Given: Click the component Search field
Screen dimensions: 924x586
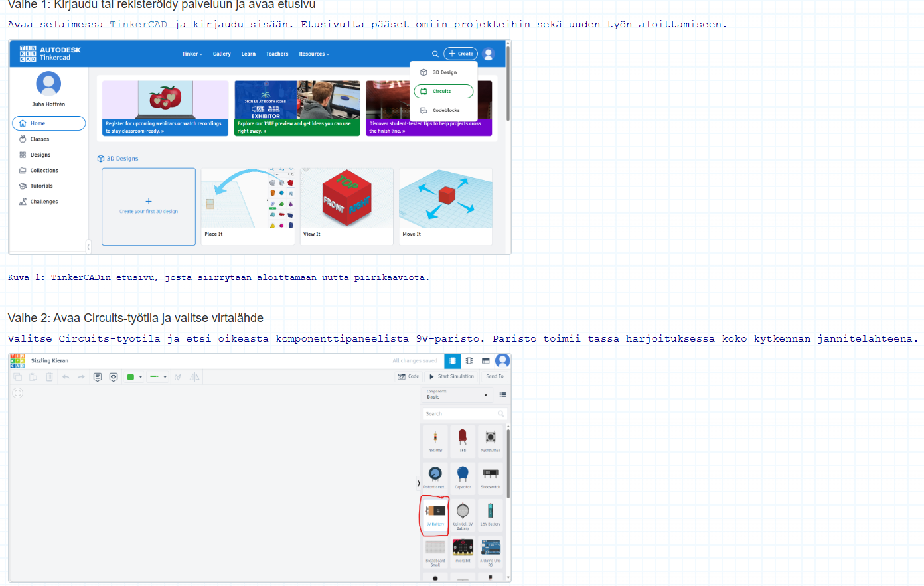Looking at the screenshot, I should 465,414.
